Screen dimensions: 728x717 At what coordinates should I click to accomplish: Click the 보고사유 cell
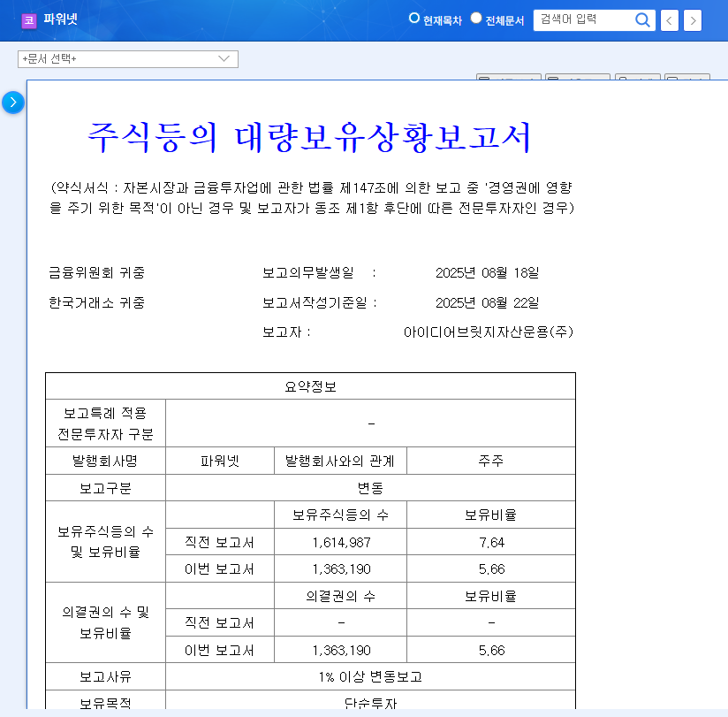pos(105,677)
